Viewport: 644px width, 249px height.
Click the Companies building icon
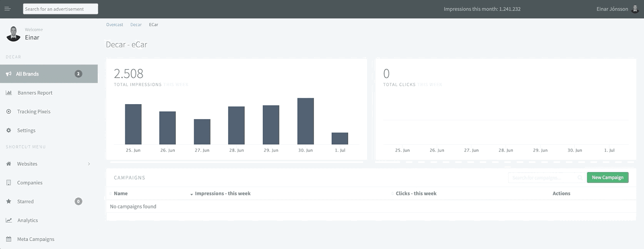tap(8, 183)
